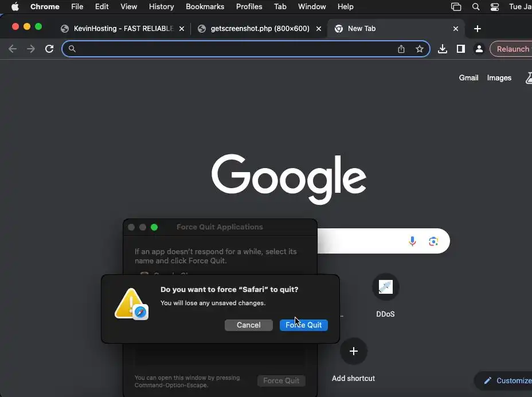
Task: Open the History menu
Action: point(162,6)
